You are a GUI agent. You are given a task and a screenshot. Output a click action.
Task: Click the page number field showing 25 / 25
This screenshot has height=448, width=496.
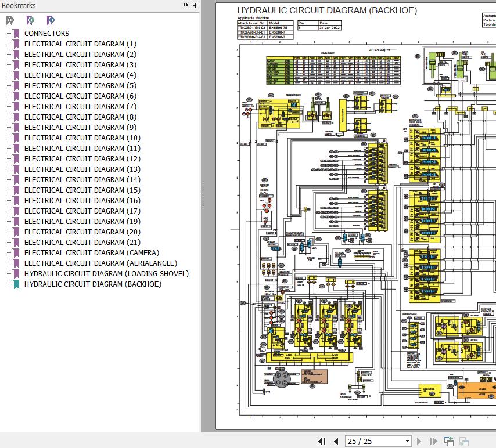373,442
